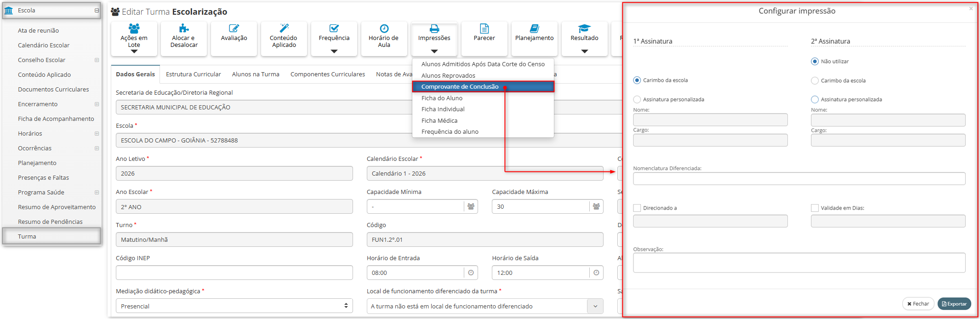The width and height of the screenshot is (980, 319).
Task: Expand the Conselho Escolar sidebar item
Action: tap(97, 60)
